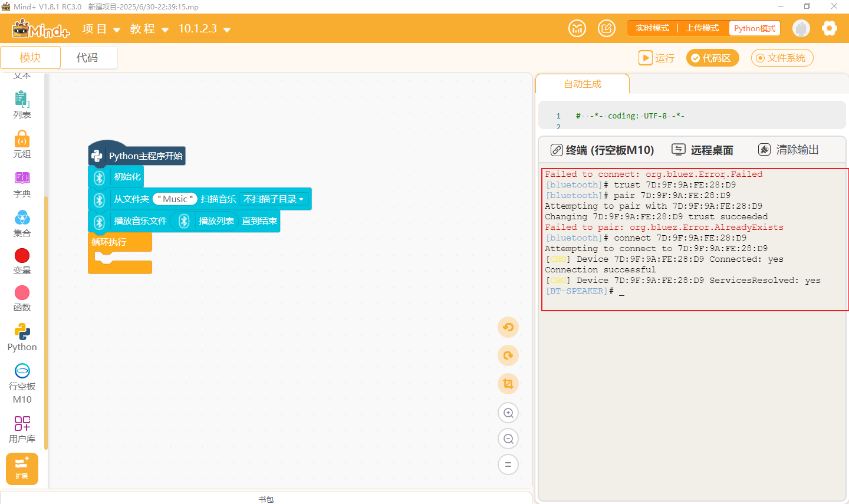Screen dimensions: 849x504
Task: Click the 播放音乐文件 block label
Action: coord(140,221)
